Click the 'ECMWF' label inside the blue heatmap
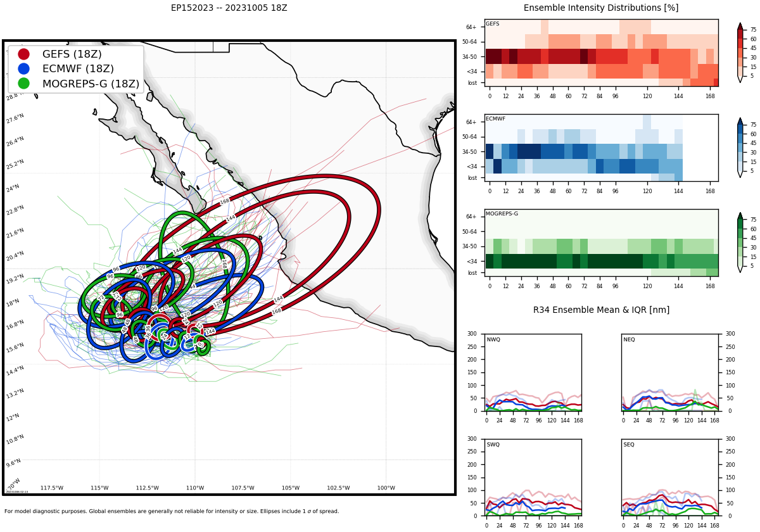Image resolution: width=760 pixels, height=532 pixels. click(x=495, y=119)
